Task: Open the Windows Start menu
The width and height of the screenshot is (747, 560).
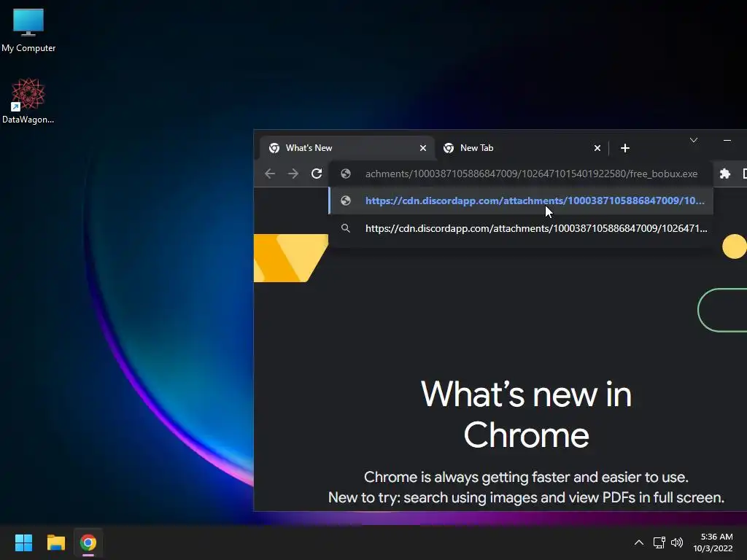Action: coord(23,542)
